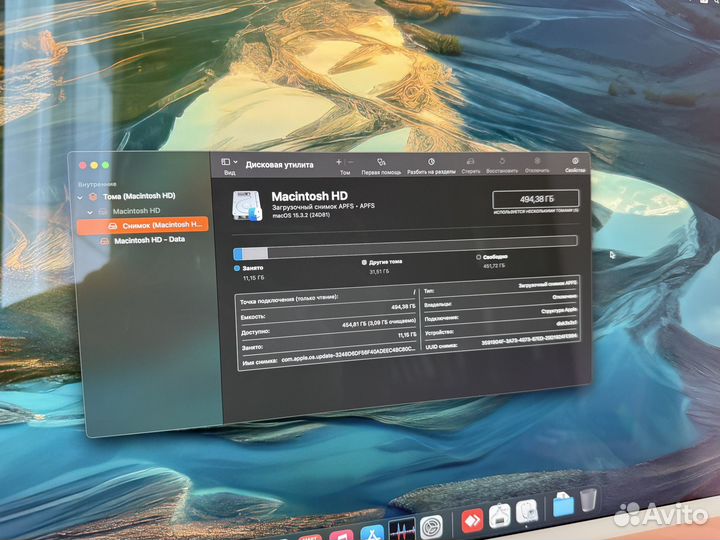Open AnyDesk from the Dock
This screenshot has width=720, height=540.
tap(472, 521)
